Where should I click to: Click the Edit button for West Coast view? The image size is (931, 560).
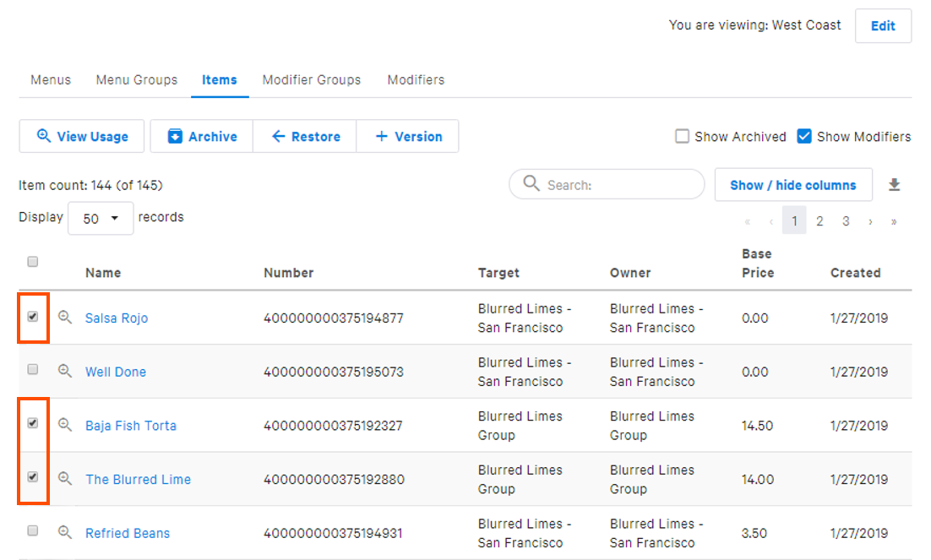point(883,25)
